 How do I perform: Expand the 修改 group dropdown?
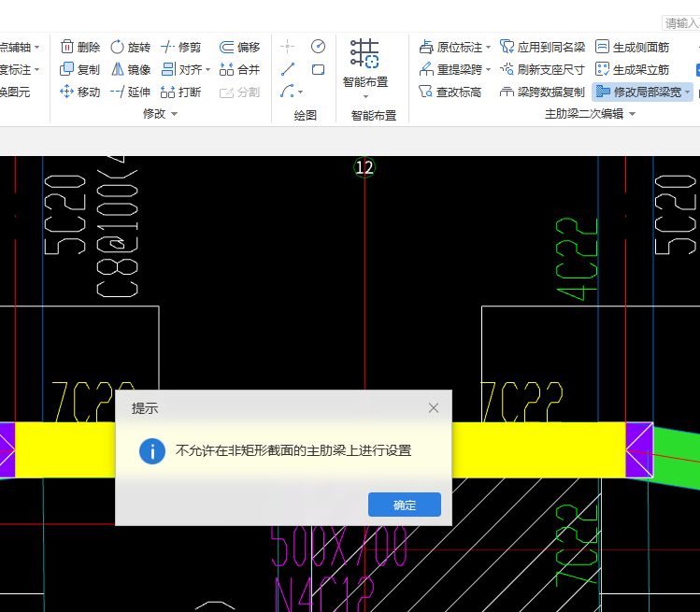point(175,114)
